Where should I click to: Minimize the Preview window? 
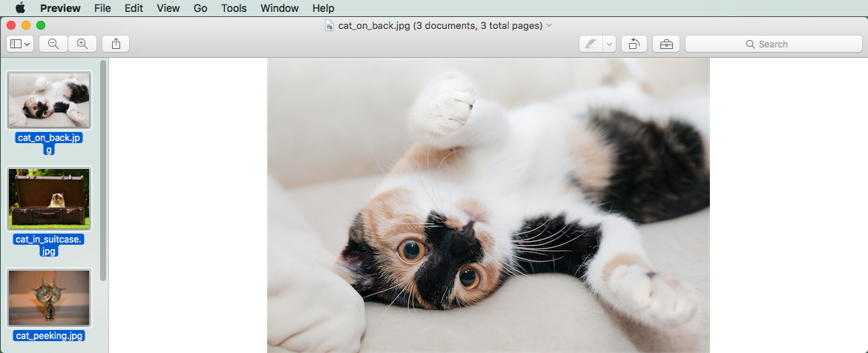(26, 25)
